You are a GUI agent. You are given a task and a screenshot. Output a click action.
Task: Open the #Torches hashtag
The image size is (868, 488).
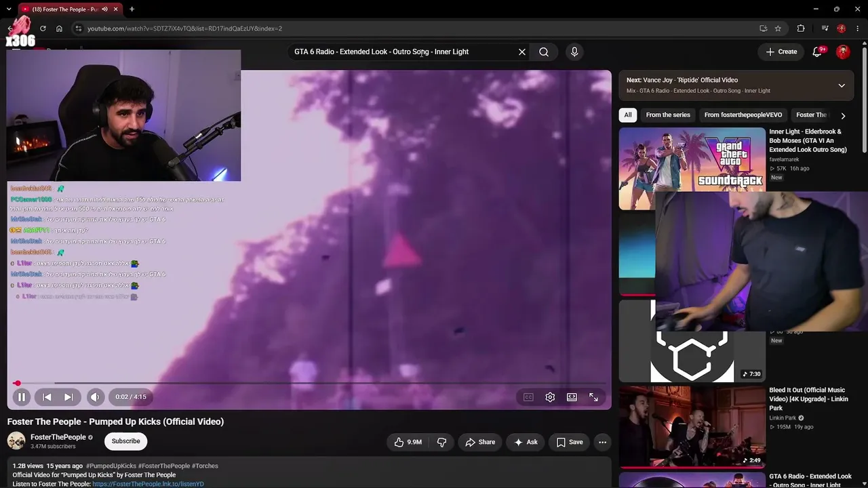click(x=205, y=466)
